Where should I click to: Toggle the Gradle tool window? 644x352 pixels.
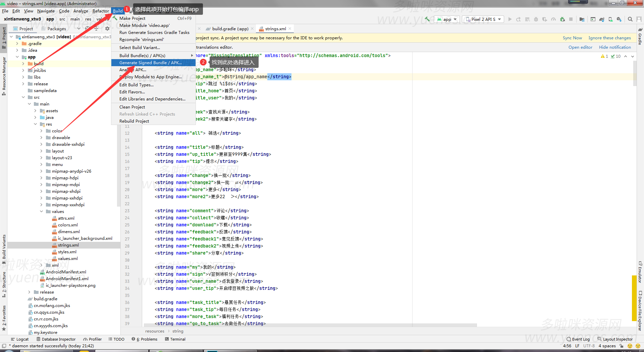(x=640, y=37)
